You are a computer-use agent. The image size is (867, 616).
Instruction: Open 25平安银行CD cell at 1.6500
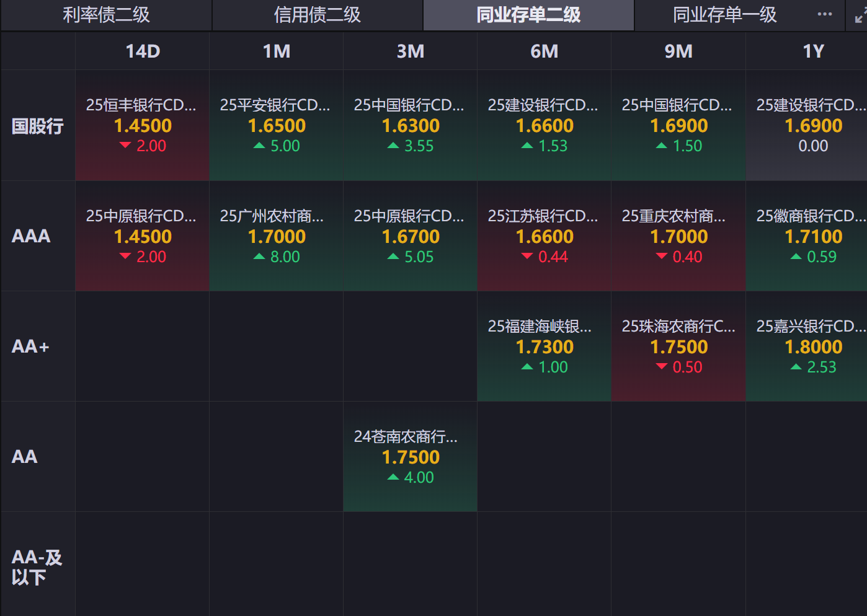click(x=277, y=126)
